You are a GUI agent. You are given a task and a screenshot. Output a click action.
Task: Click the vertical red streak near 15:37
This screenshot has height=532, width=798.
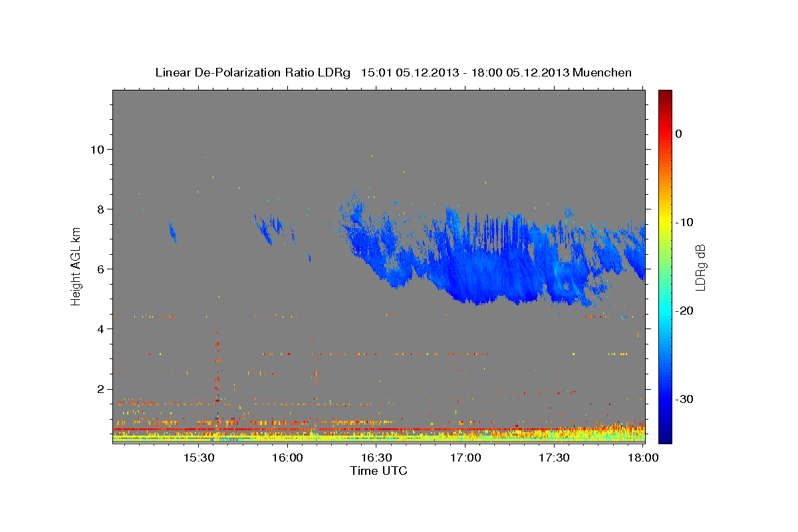(217, 366)
